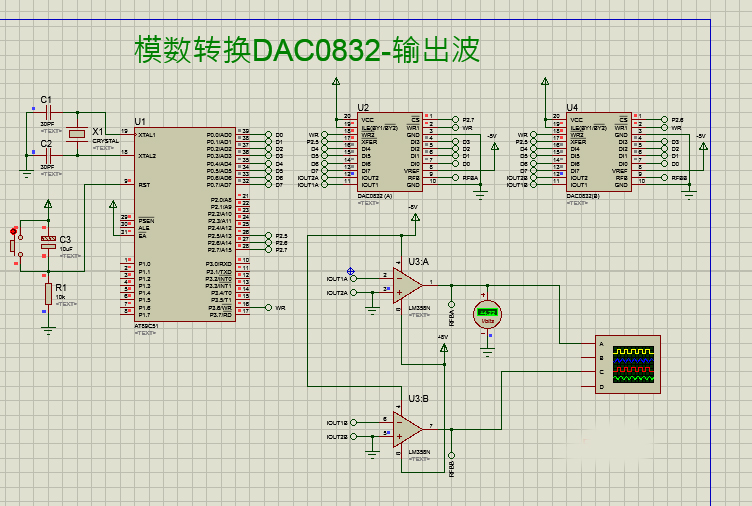Click the P2.7 terminal on U2 CS pin
Screen dimensions: 752x506
click(456, 119)
